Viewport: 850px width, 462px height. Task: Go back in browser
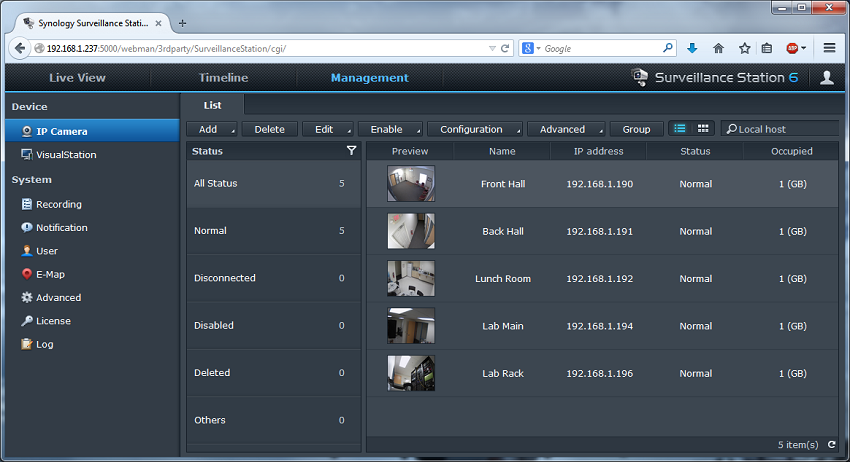pyautogui.click(x=20, y=48)
